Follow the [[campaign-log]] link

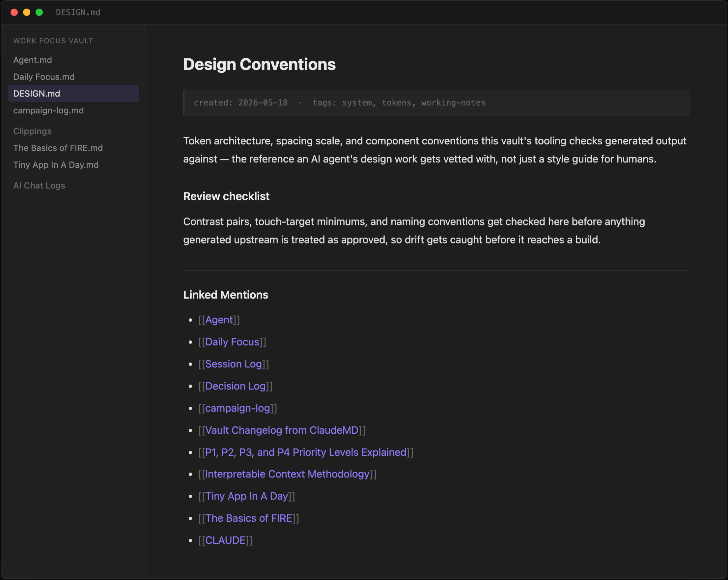pos(238,408)
